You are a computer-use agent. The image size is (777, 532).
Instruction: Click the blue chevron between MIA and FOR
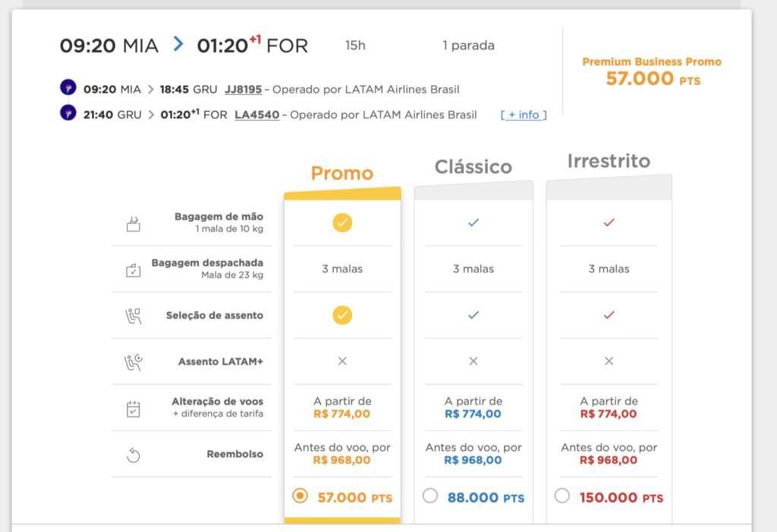178,43
